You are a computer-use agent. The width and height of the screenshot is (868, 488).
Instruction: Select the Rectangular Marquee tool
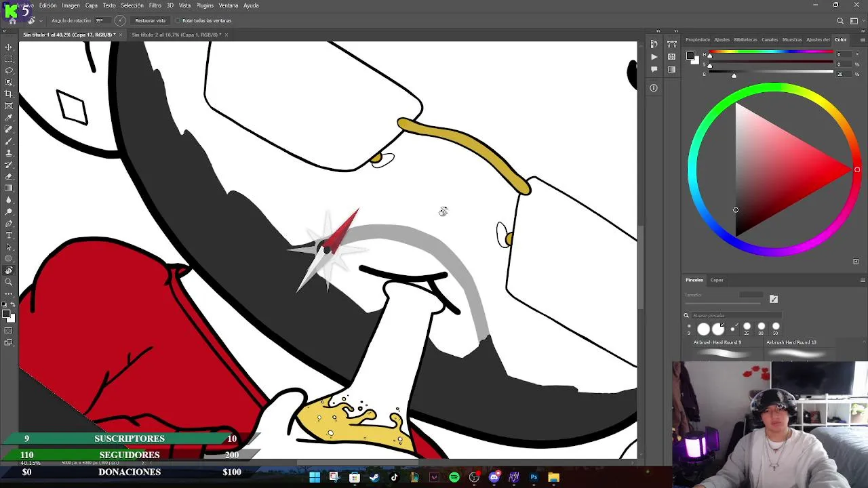pyautogui.click(x=9, y=59)
